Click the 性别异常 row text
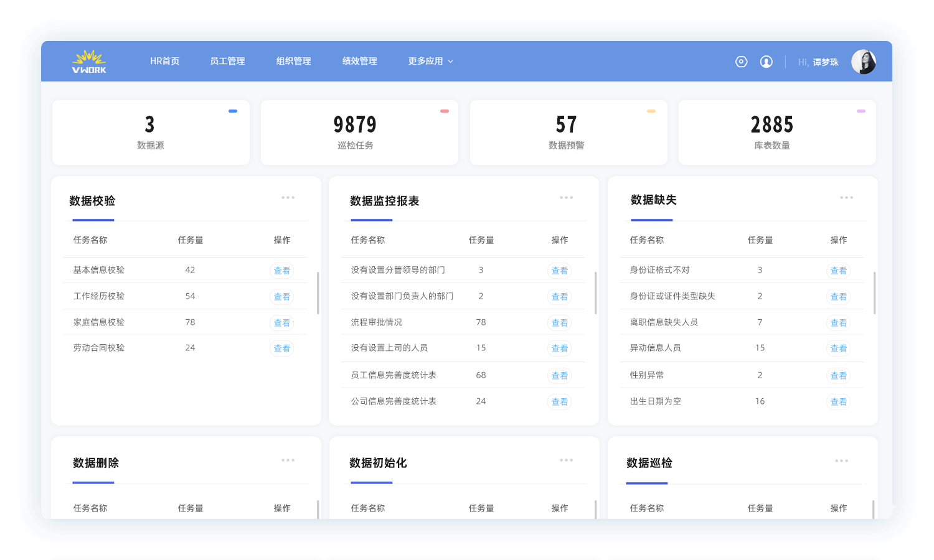 647,375
